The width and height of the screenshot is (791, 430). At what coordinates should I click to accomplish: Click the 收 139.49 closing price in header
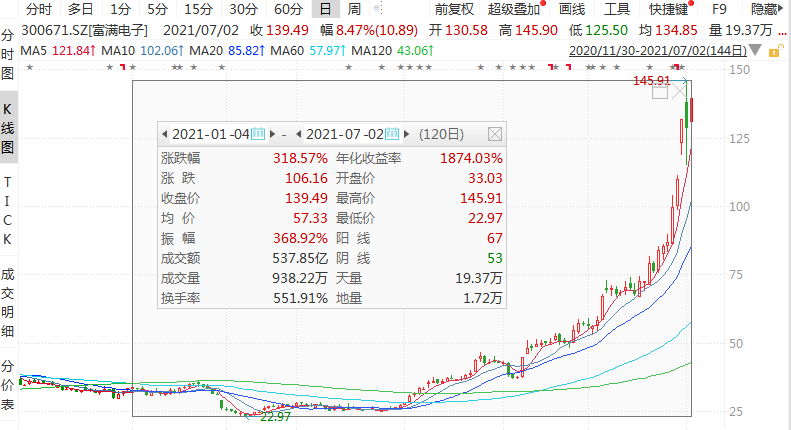click(x=279, y=30)
